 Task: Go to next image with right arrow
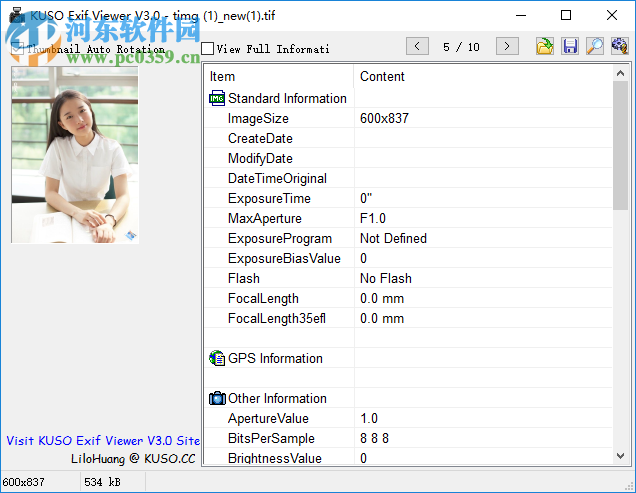tap(507, 46)
